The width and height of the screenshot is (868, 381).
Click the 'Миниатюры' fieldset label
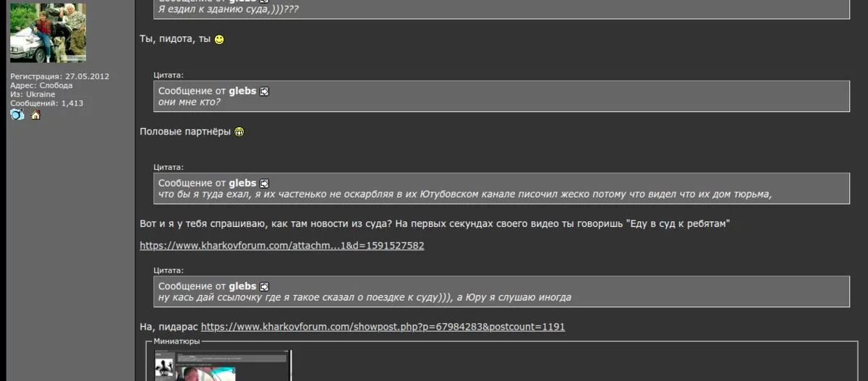pos(176,341)
